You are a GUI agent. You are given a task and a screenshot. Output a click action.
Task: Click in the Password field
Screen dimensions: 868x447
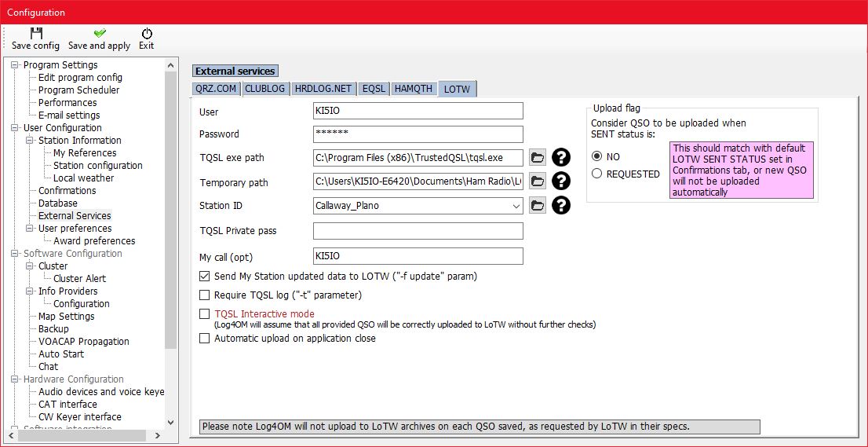418,134
